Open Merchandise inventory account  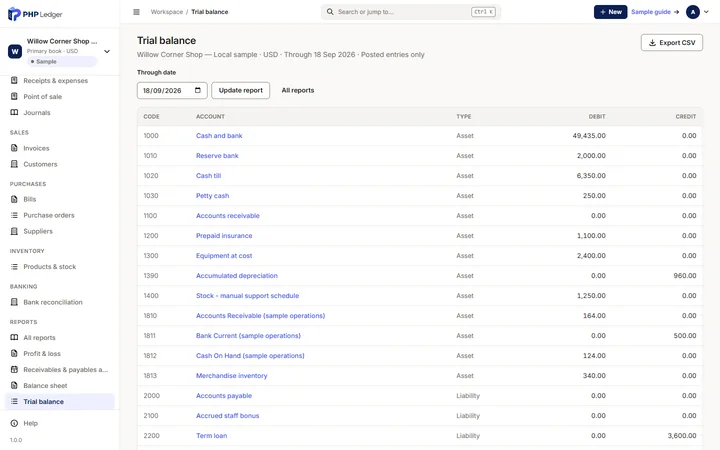(231, 376)
